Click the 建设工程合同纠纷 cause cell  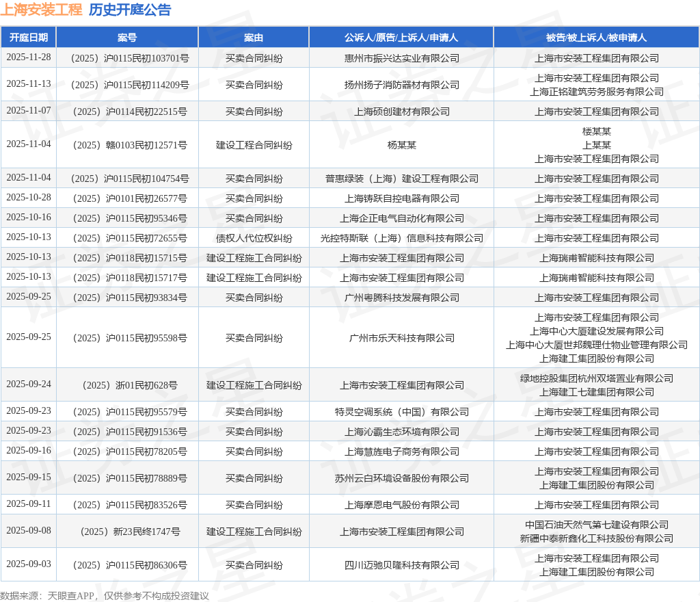coord(254,145)
